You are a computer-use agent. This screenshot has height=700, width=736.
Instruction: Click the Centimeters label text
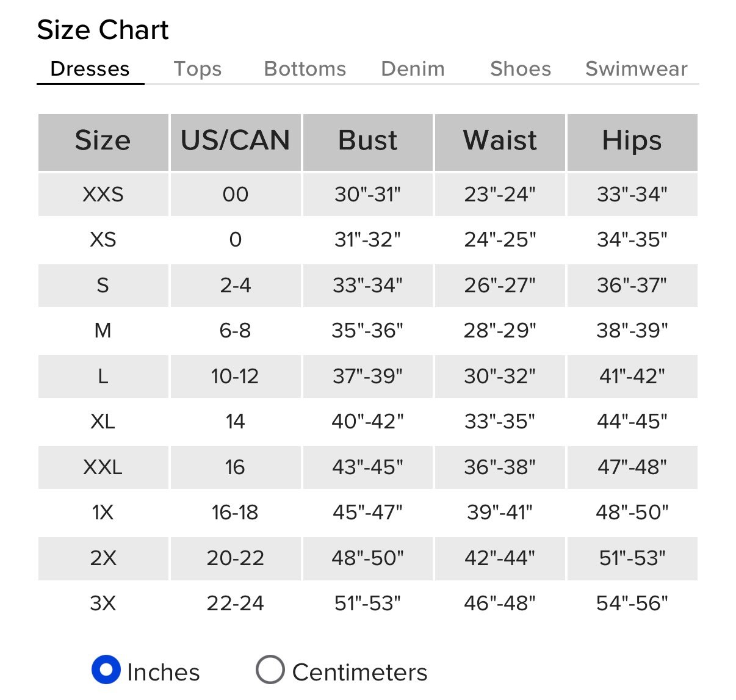360,673
